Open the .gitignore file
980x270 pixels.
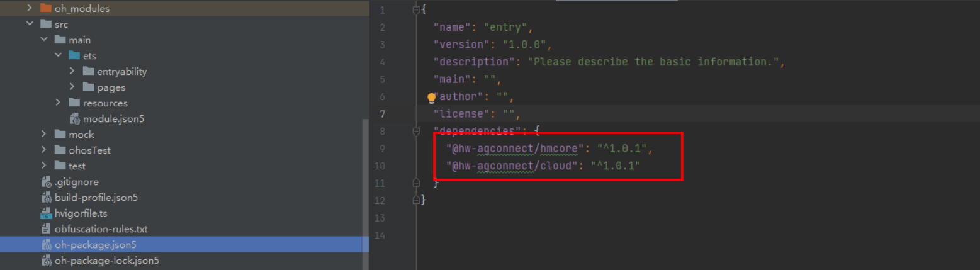pos(77,182)
